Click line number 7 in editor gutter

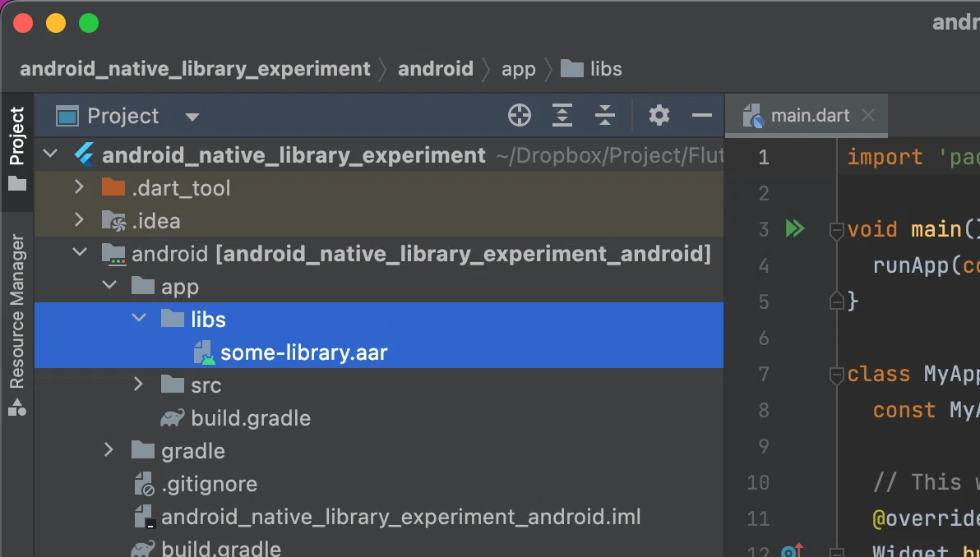764,374
